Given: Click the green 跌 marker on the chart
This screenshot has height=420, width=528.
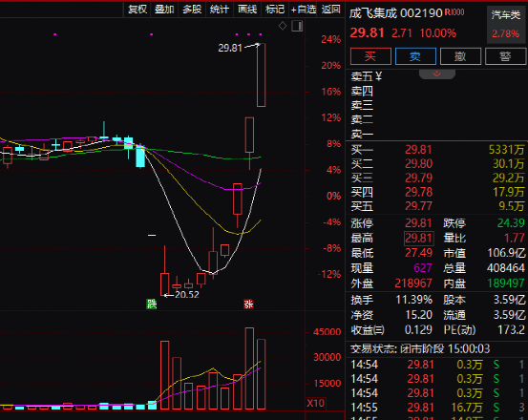Looking at the screenshot, I should point(151,304).
